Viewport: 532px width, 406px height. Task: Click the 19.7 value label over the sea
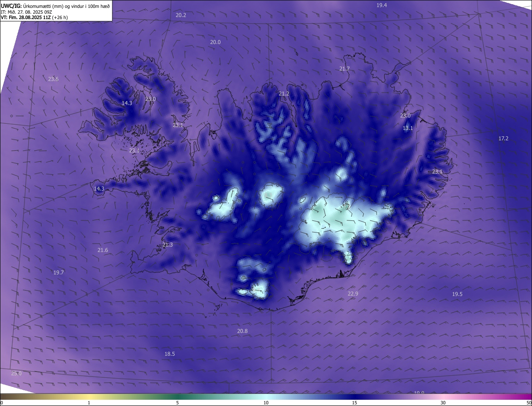tap(59, 272)
